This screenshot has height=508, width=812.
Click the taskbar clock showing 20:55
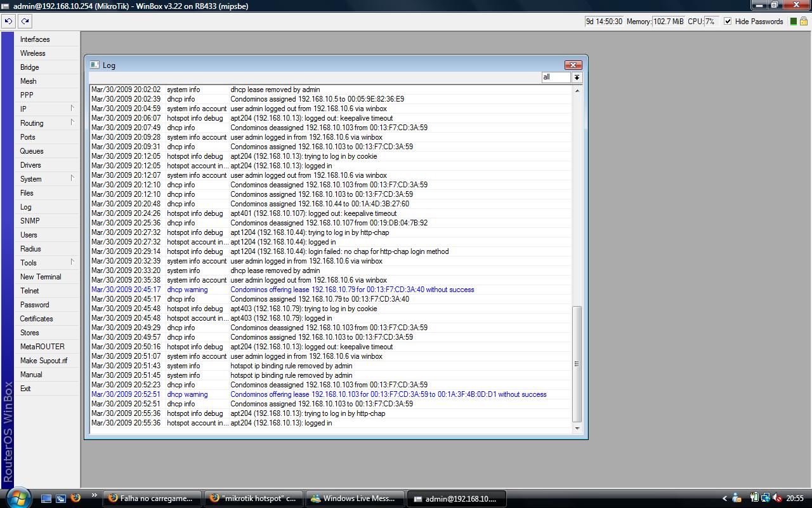point(795,498)
